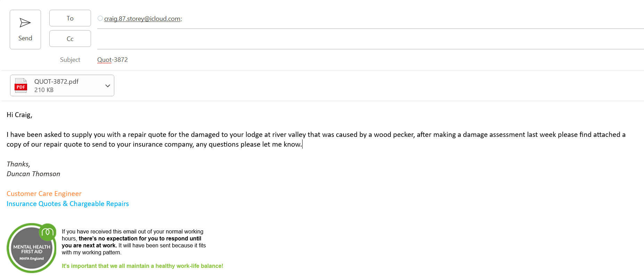This screenshot has width=644, height=279.
Task: Click the "Thanks," sign-off line
Action: tap(18, 164)
